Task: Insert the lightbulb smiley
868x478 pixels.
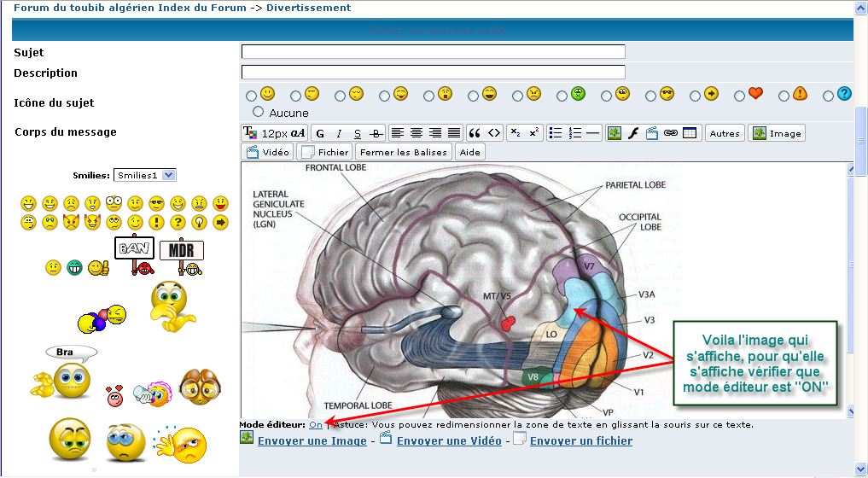Action: tap(199, 222)
